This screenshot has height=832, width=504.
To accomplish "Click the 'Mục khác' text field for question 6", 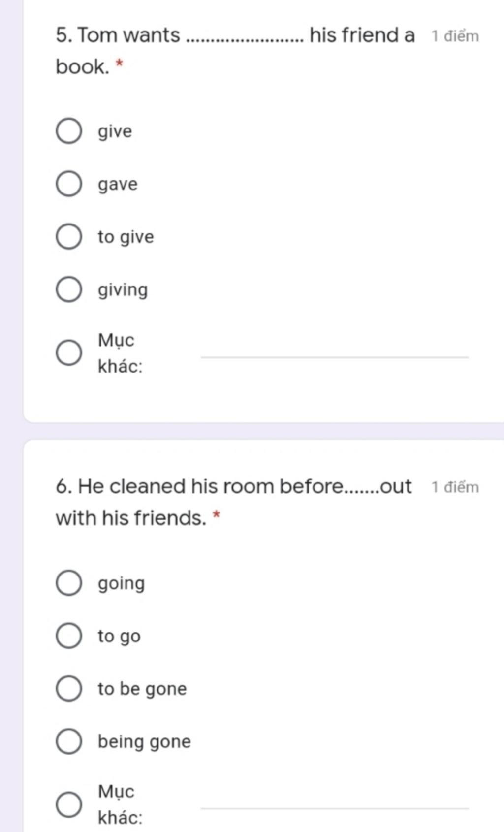I will point(335,801).
